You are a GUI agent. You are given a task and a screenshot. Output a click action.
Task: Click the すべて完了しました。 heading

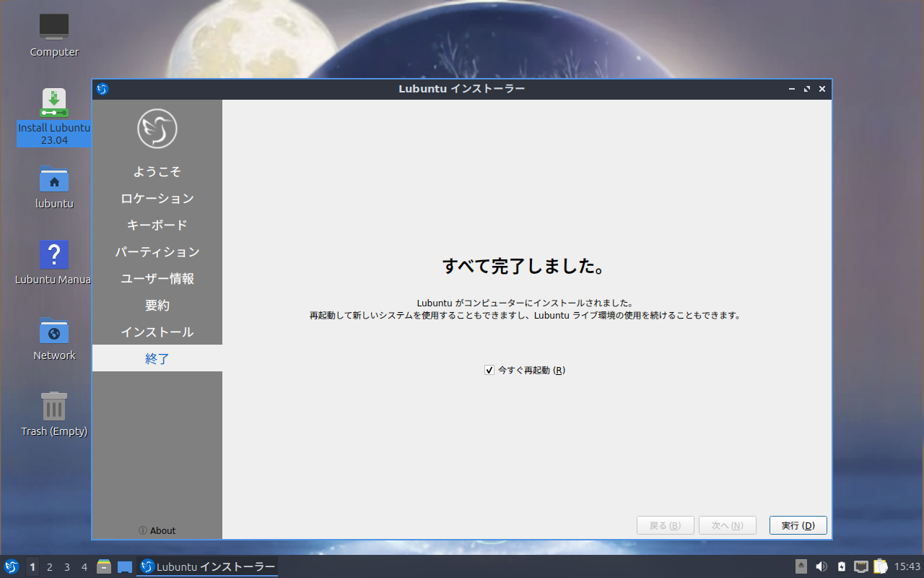click(523, 266)
